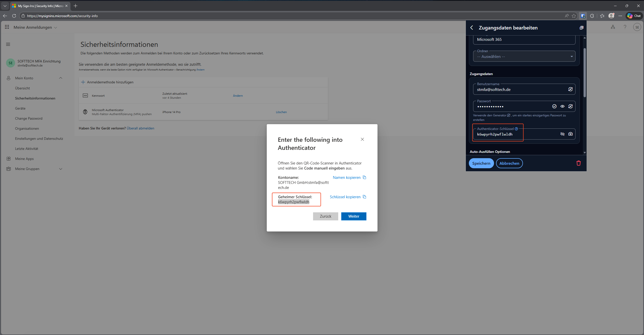
Task: Switch to the My Sign-Ins Security Info tab
Action: point(40,6)
